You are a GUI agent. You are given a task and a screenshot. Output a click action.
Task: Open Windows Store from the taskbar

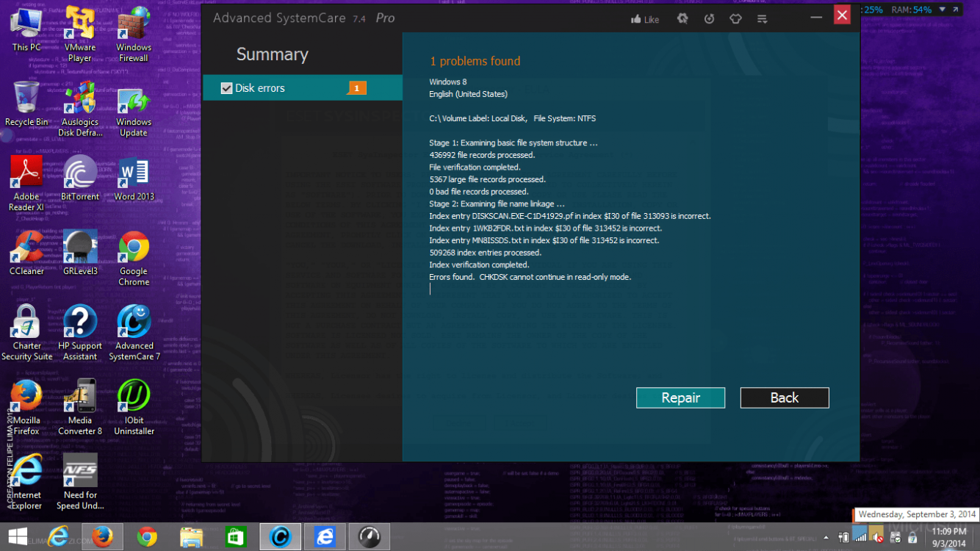pyautogui.click(x=235, y=537)
